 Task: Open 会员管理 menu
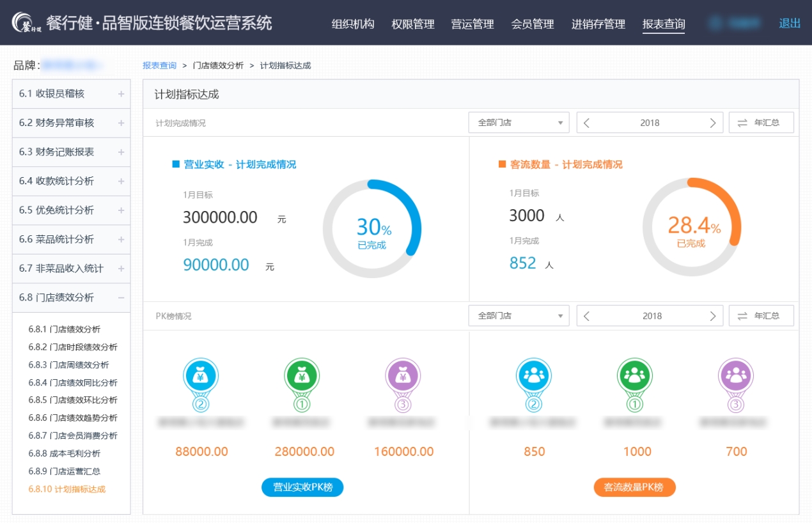533,24
